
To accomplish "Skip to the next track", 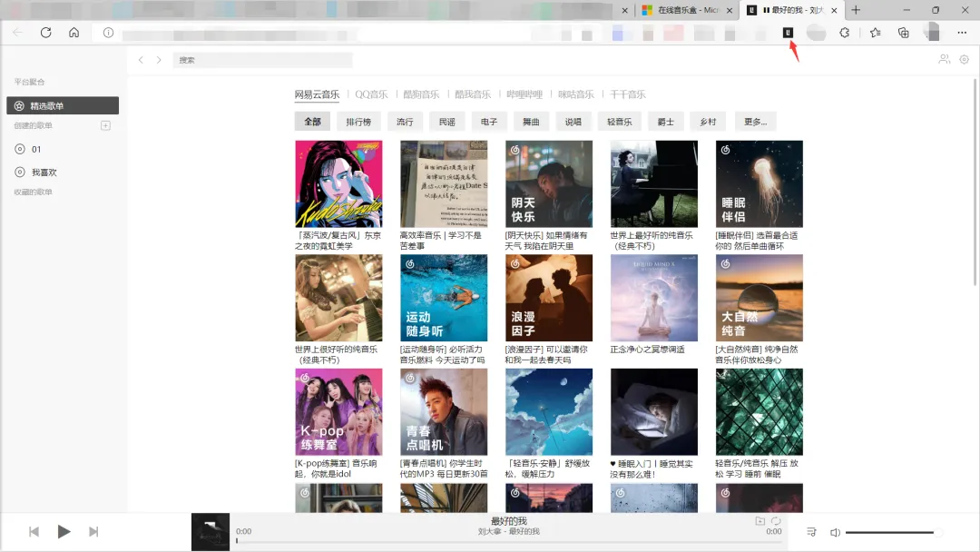I will click(x=93, y=531).
